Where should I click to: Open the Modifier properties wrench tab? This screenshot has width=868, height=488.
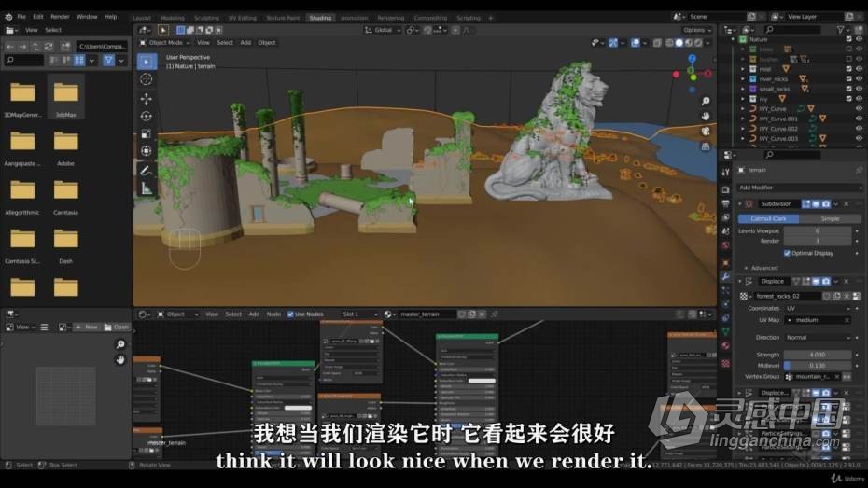[726, 276]
